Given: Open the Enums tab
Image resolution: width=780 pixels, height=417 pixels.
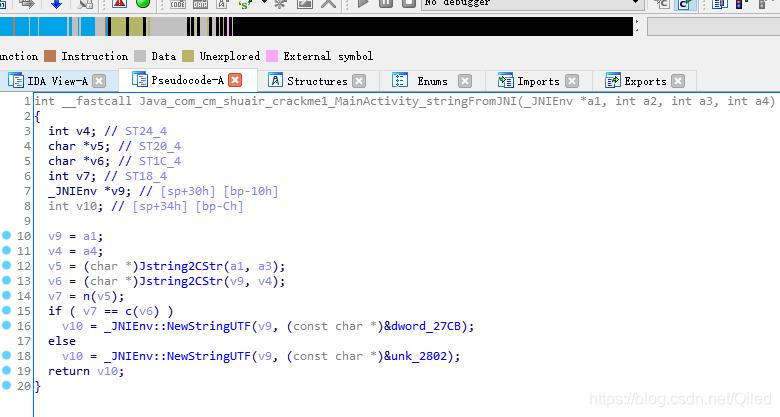Looking at the screenshot, I should 432,81.
